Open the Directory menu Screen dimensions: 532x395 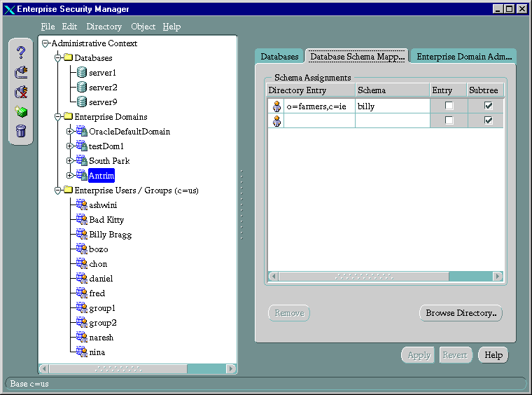point(104,27)
